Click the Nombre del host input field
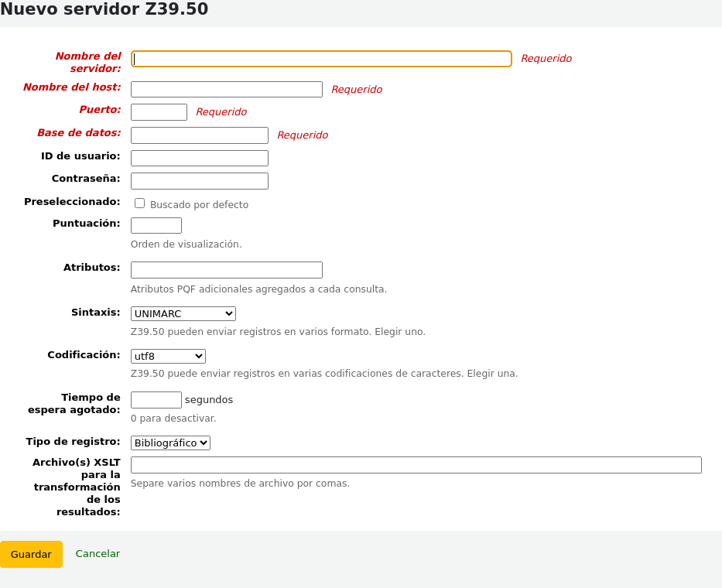 click(x=226, y=89)
